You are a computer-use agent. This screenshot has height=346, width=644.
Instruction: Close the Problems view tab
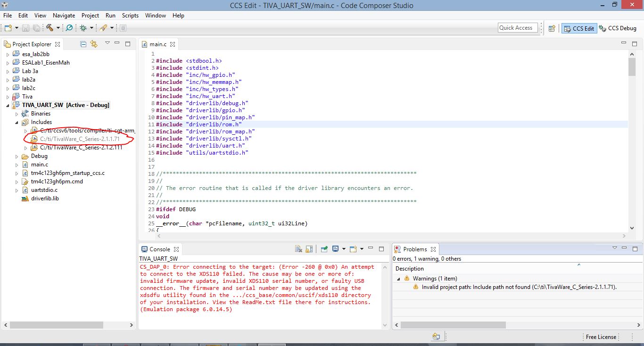point(433,249)
